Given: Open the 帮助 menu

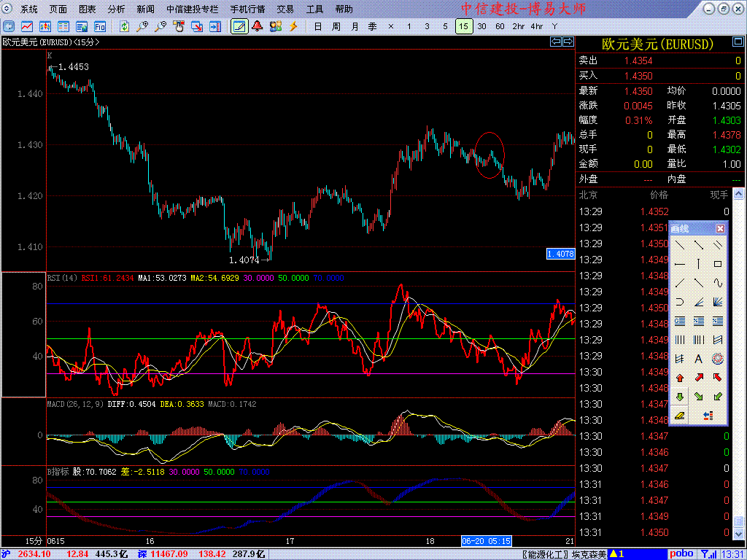Looking at the screenshot, I should pyautogui.click(x=344, y=9).
